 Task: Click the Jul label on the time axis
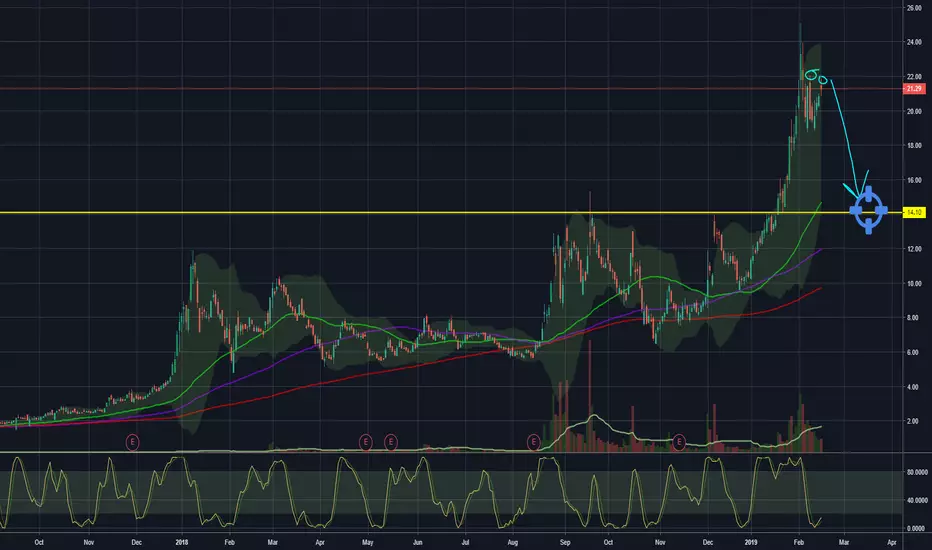(465, 542)
